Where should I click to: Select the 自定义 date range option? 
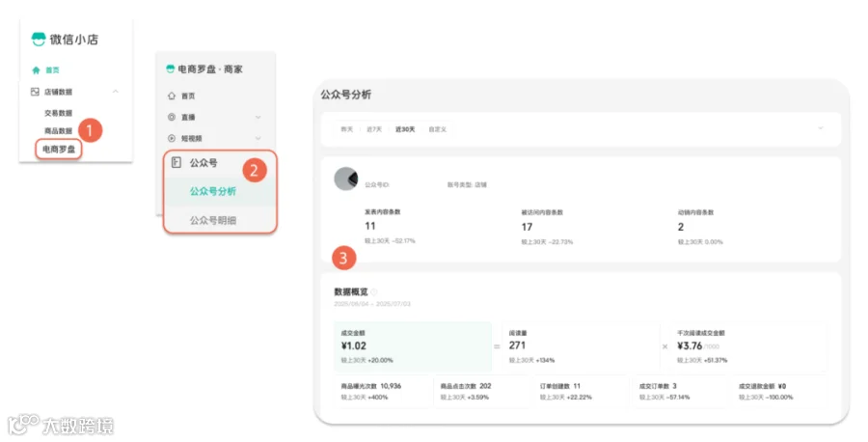(437, 129)
